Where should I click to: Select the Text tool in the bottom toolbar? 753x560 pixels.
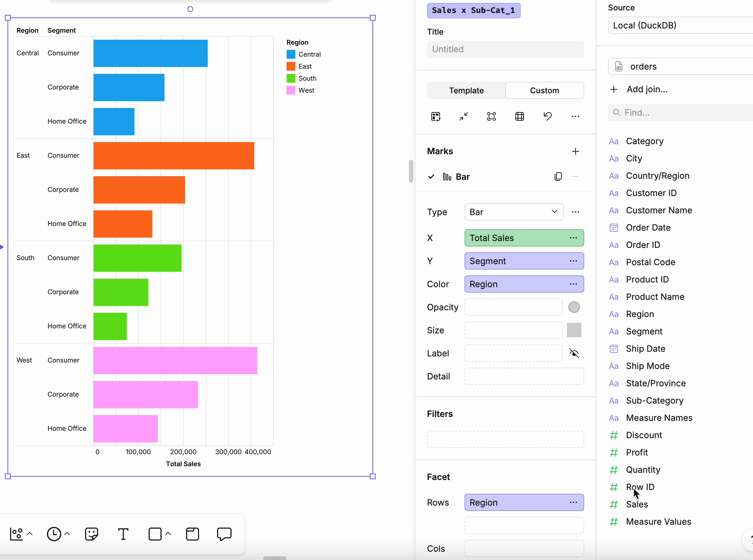tap(123, 534)
